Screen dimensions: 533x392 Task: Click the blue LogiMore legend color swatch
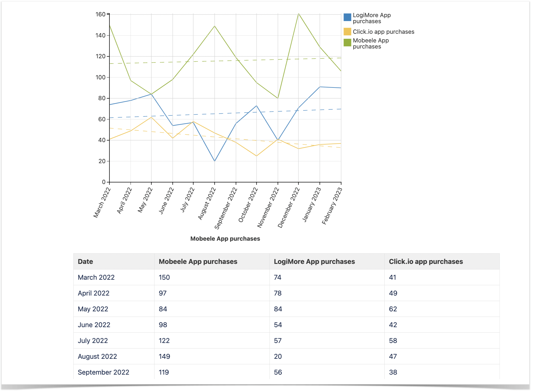[x=347, y=17]
